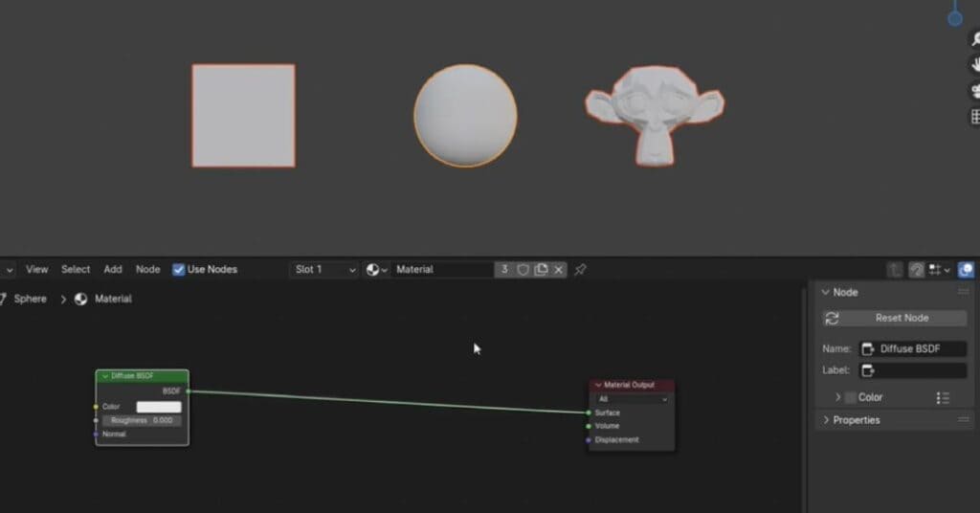The image size is (980, 513).
Task: Toggle the Color checkbox in Node panel
Action: pos(850,397)
